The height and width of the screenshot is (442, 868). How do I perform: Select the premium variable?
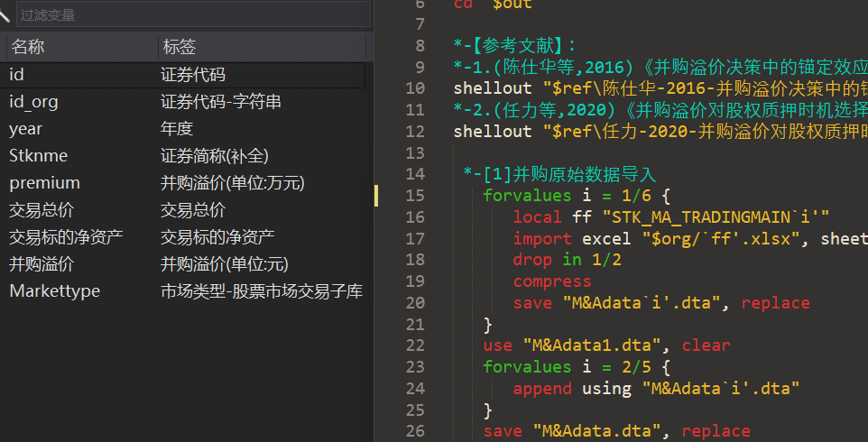pos(44,183)
